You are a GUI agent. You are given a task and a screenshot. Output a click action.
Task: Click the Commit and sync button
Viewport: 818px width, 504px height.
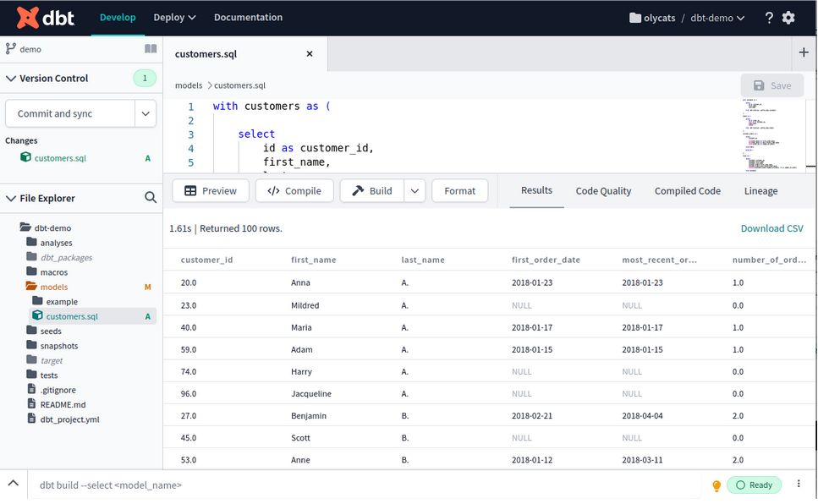click(70, 114)
